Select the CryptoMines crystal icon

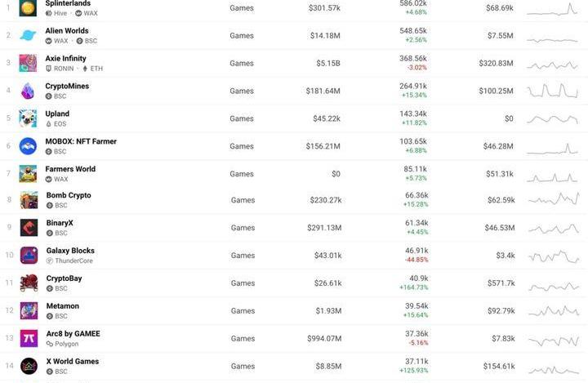point(28,91)
